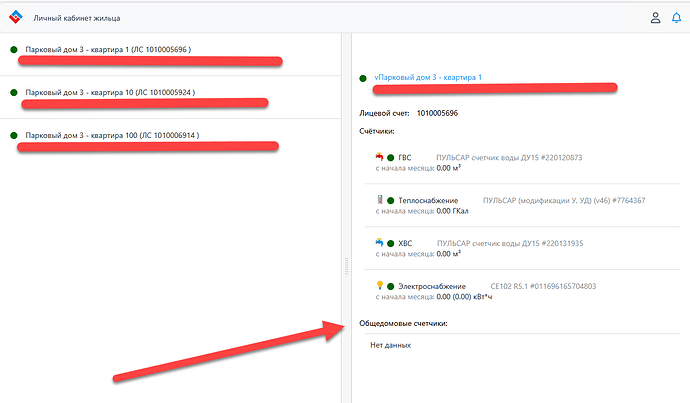Screen dimensions: 690x403
Task: Select Парковый дом 3 - квартира 100
Action: pos(112,135)
